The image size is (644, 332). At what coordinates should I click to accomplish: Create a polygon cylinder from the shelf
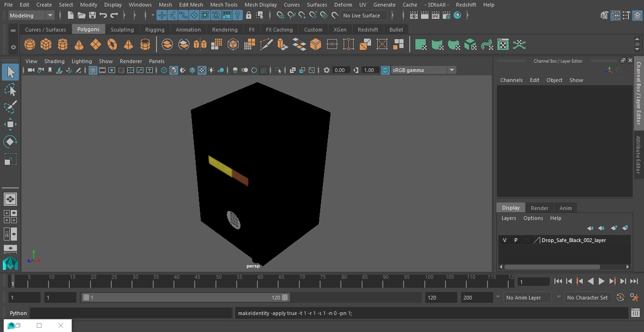(x=63, y=45)
